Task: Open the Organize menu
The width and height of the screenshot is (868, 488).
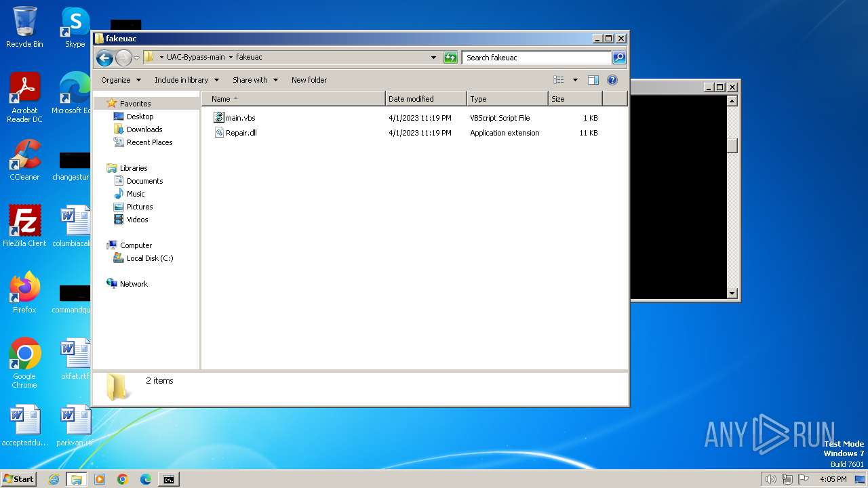Action: click(121, 80)
